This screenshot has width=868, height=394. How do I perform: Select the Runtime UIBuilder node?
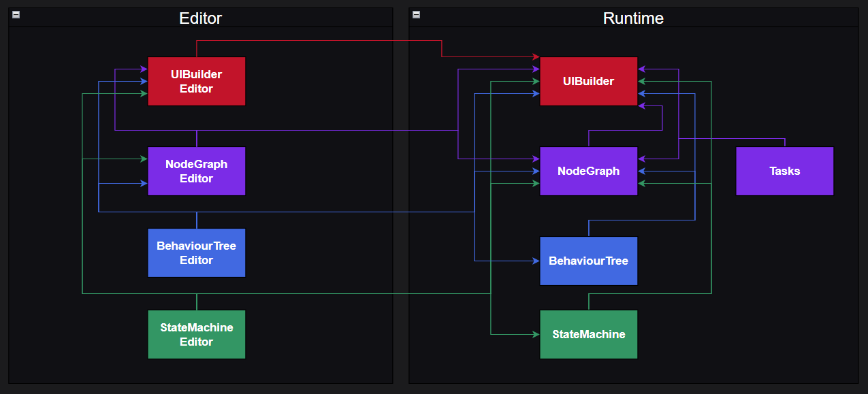click(x=588, y=82)
